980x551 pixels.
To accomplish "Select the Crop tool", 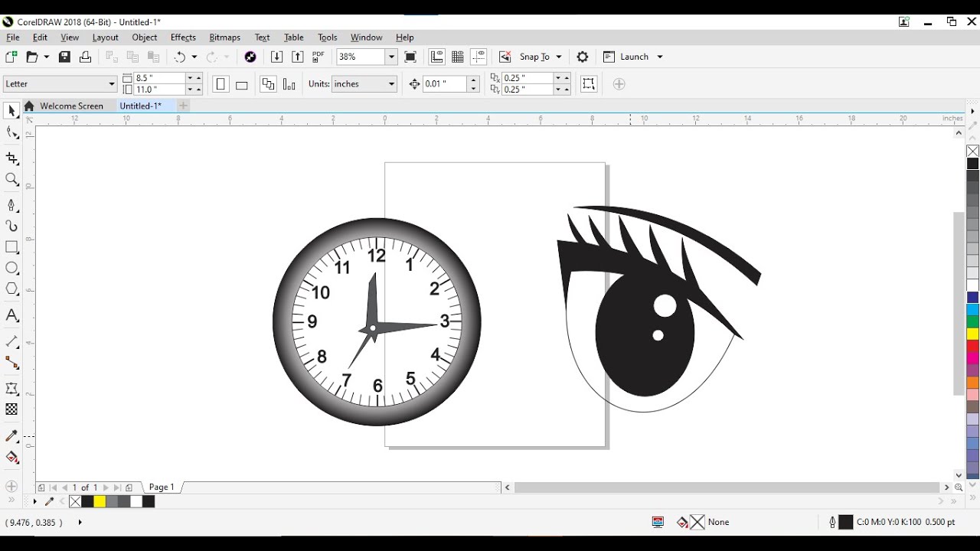I will 11,158.
